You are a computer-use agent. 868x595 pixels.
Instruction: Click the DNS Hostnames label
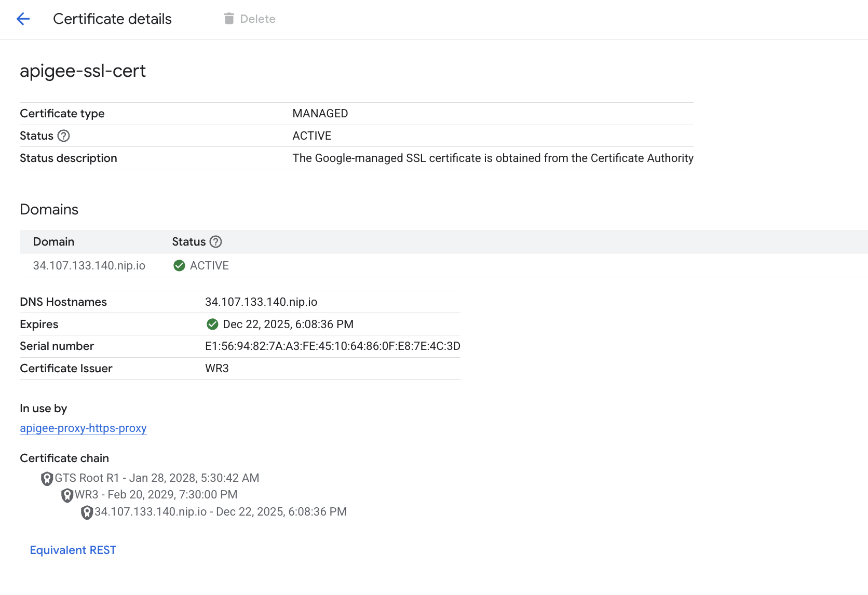point(63,302)
